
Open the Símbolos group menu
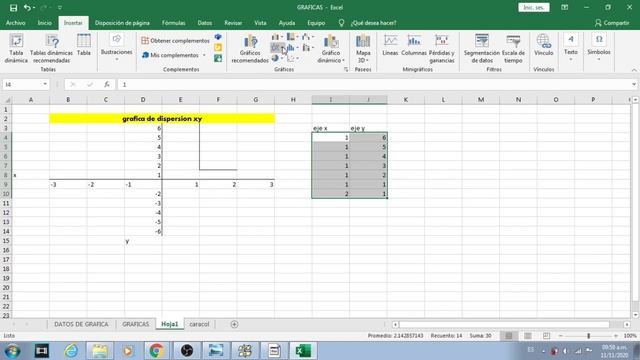click(599, 47)
